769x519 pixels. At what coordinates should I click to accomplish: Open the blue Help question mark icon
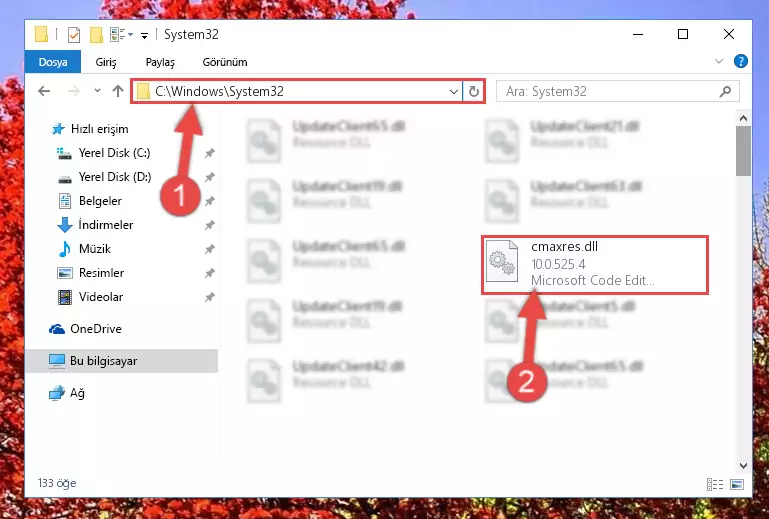[x=741, y=61]
